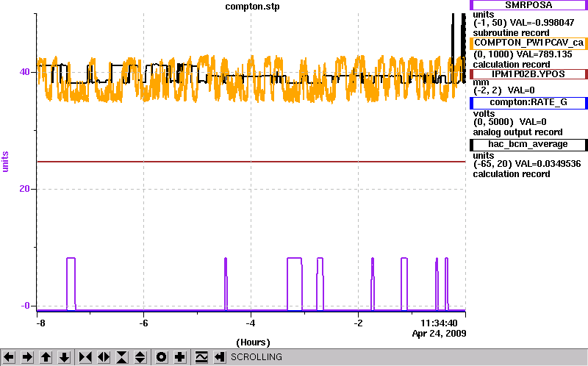
Task: Click the (-2, 2) VAL=0 range readout
Action: point(504,90)
